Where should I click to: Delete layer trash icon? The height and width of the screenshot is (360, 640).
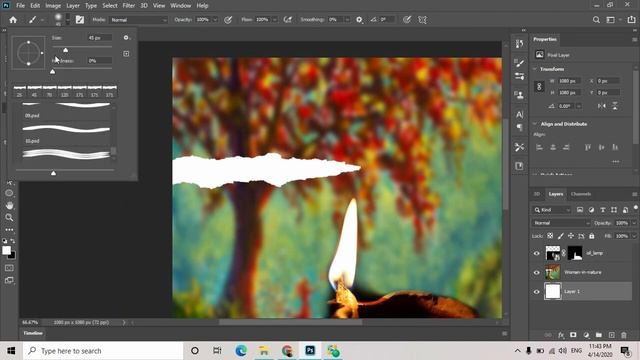tap(624, 335)
